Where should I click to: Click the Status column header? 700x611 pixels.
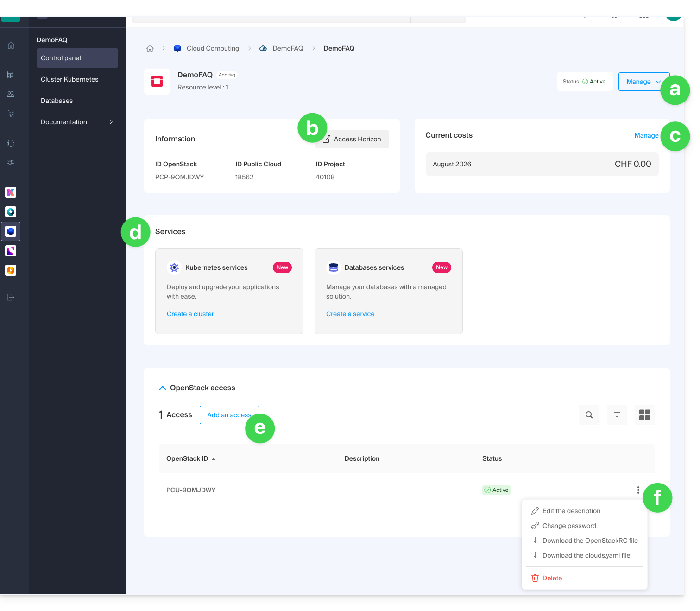point(492,458)
